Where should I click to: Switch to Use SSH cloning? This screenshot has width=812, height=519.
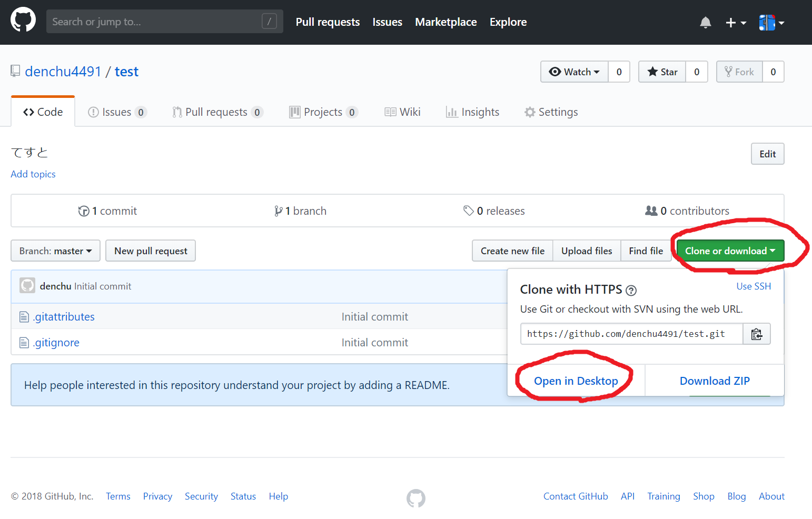[x=754, y=286]
